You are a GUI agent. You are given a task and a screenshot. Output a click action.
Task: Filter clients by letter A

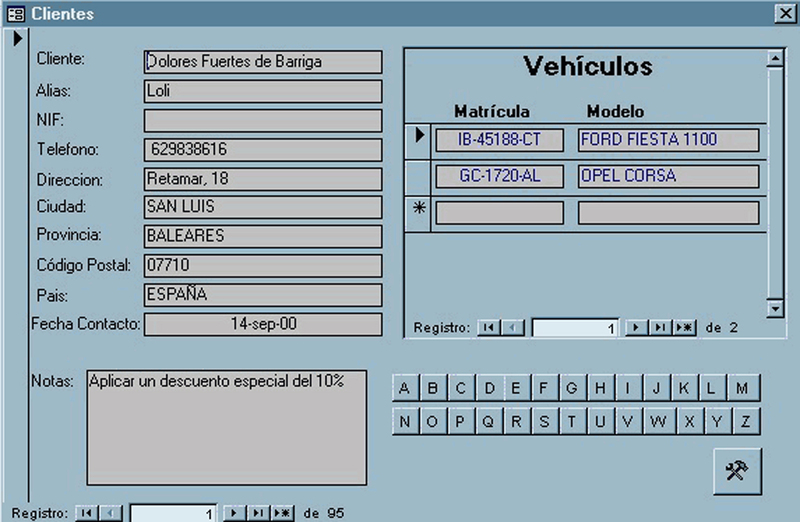[405, 388]
